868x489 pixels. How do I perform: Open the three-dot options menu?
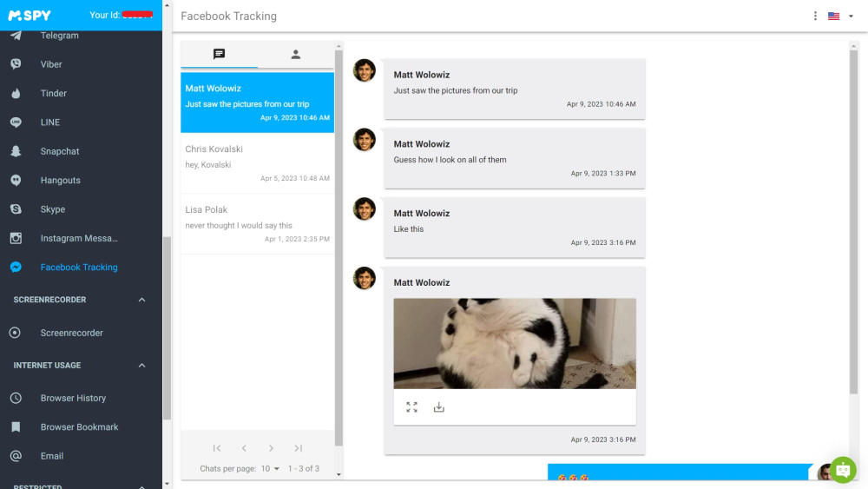(815, 16)
